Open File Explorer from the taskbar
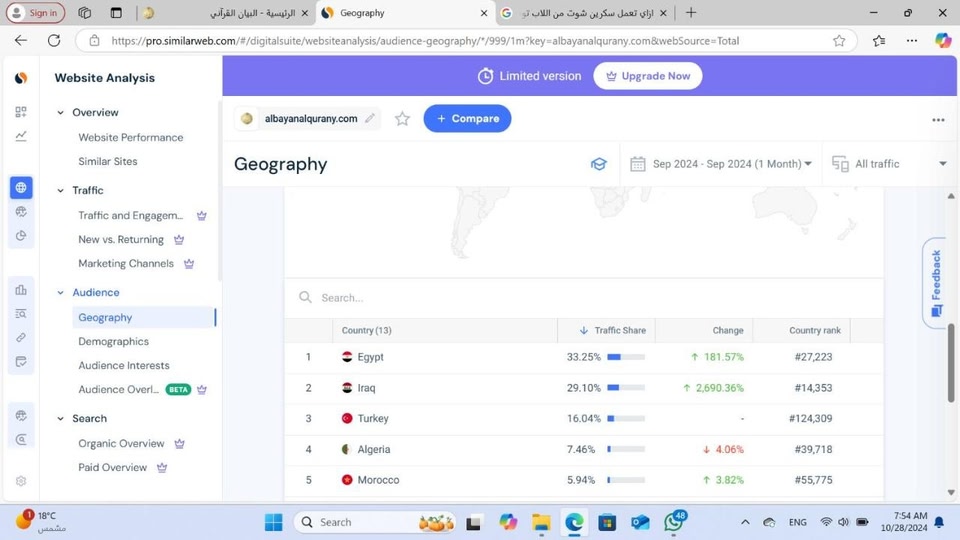This screenshot has height=540, width=960. [541, 522]
